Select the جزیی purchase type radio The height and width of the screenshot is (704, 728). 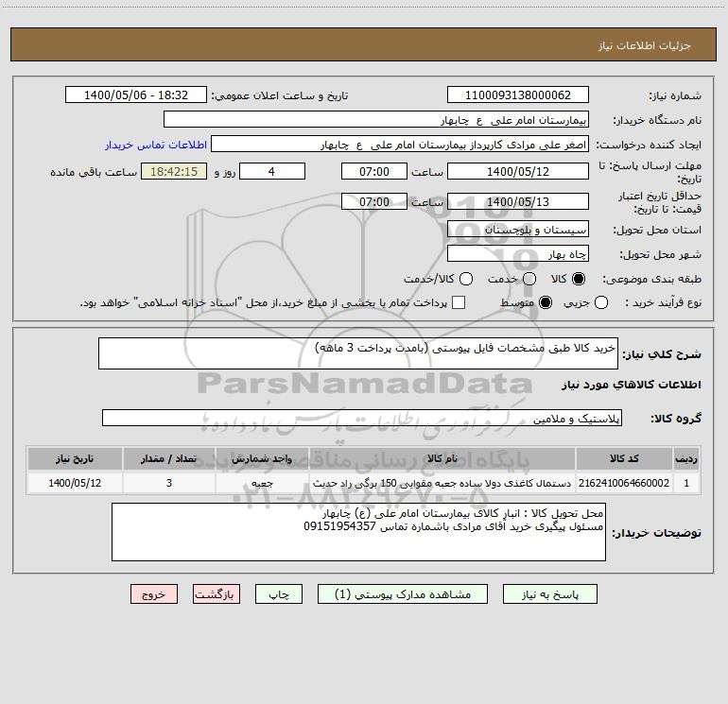pyautogui.click(x=600, y=303)
